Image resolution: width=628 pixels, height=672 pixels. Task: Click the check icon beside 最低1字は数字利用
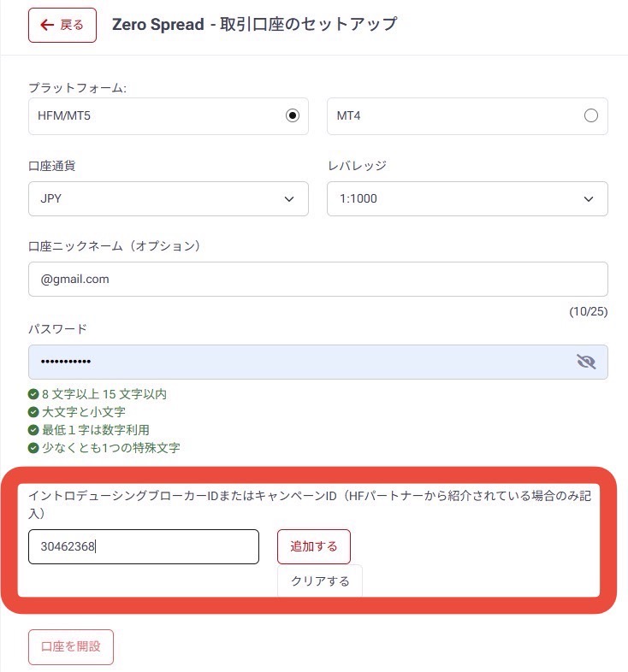pyautogui.click(x=33, y=430)
